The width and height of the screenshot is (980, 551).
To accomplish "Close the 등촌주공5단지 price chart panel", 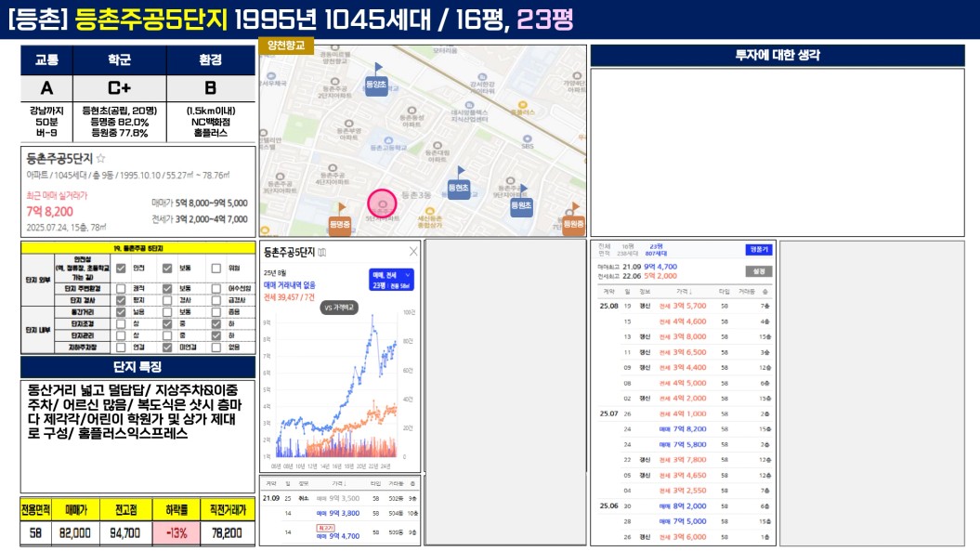I will click(x=413, y=252).
